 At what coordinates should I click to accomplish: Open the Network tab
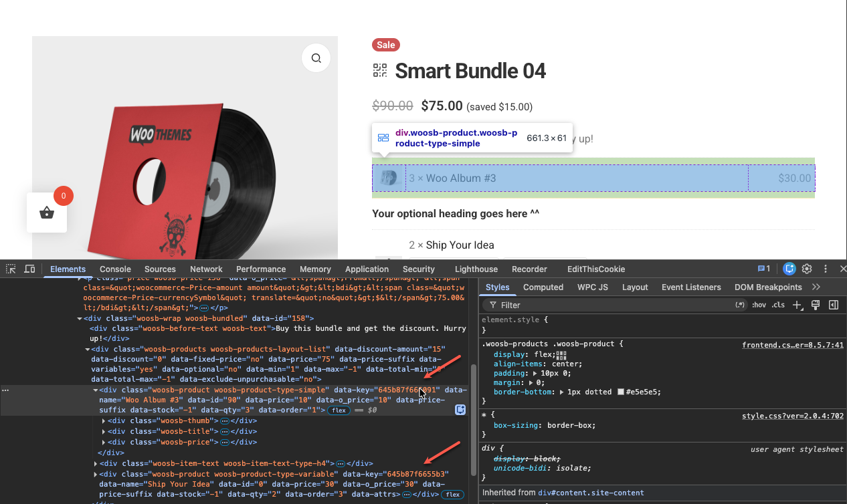point(206,269)
